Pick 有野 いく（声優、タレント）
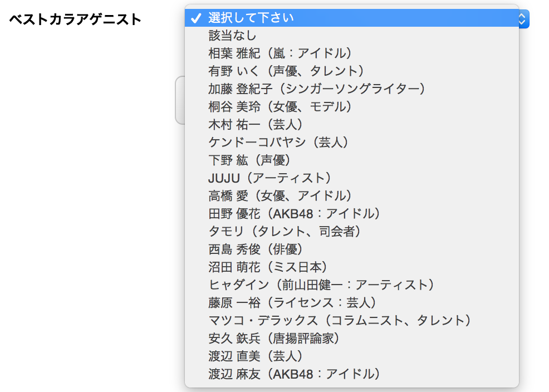549x392 pixels. pyautogui.click(x=351, y=71)
